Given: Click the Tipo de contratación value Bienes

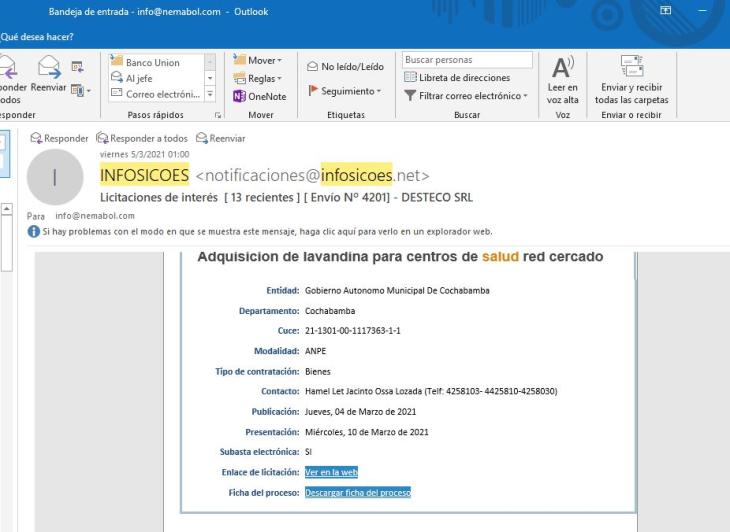Looking at the screenshot, I should point(318,371).
